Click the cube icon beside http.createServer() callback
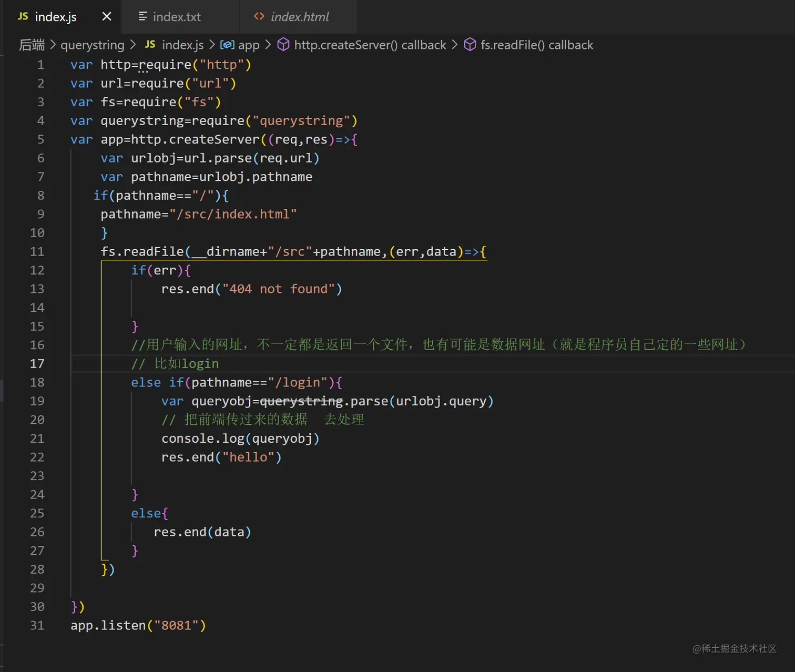Screen dimensions: 795x672 coord(283,45)
